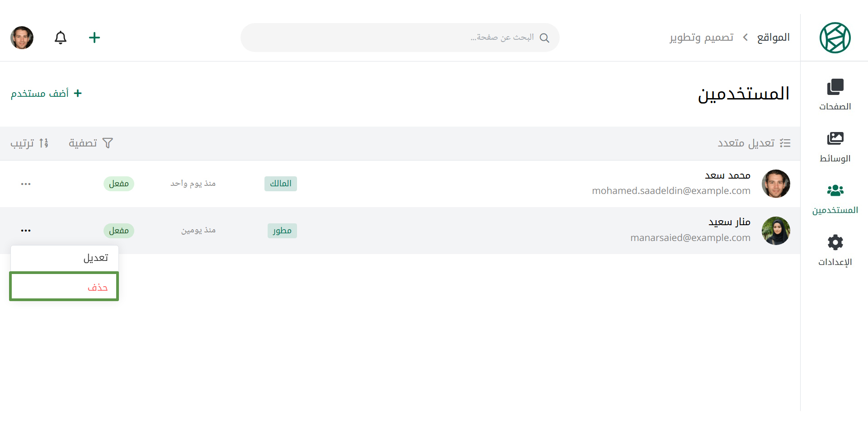The width and height of the screenshot is (868, 425).
Task: Click the المواقع breadcrumb link
Action: point(773,38)
